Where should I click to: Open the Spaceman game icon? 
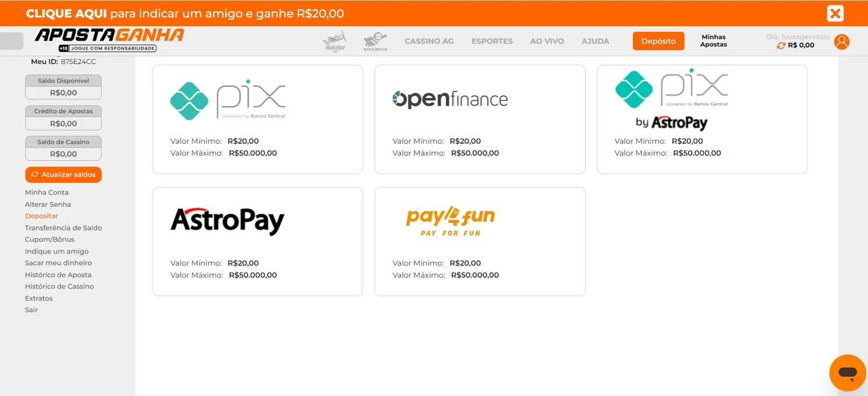click(x=375, y=41)
